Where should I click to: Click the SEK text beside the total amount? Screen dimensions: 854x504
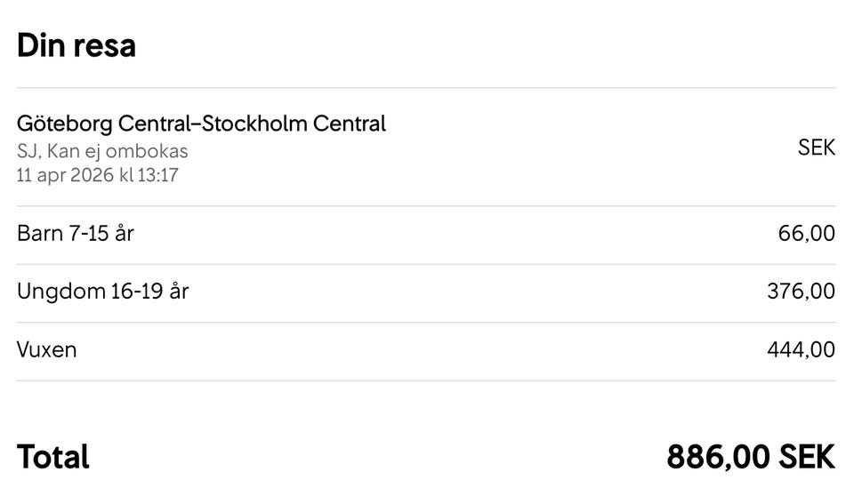[x=808, y=458]
